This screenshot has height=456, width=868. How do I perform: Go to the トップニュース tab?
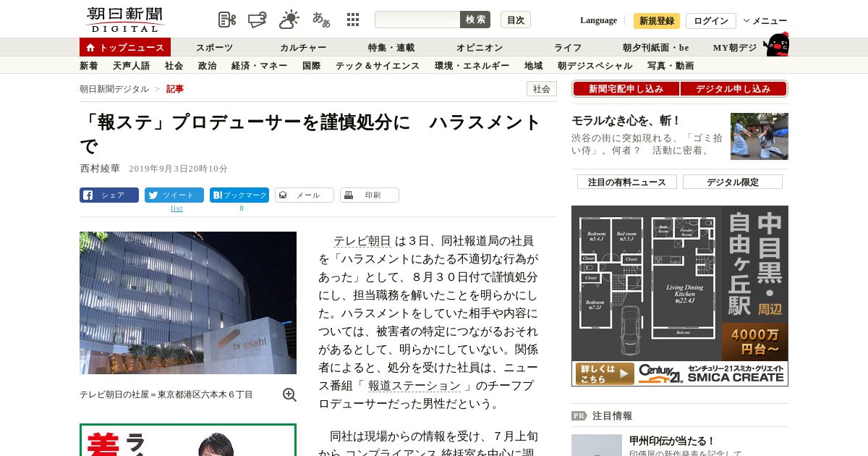pos(125,47)
